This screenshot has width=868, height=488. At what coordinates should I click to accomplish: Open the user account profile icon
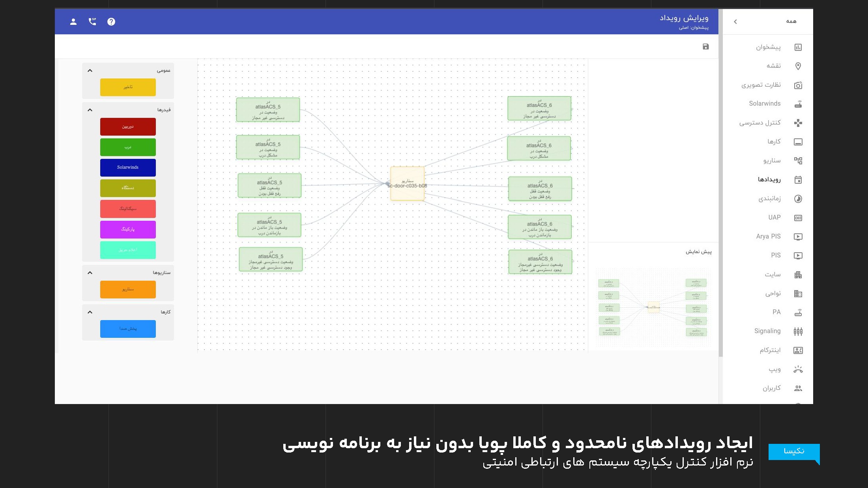tap(73, 22)
